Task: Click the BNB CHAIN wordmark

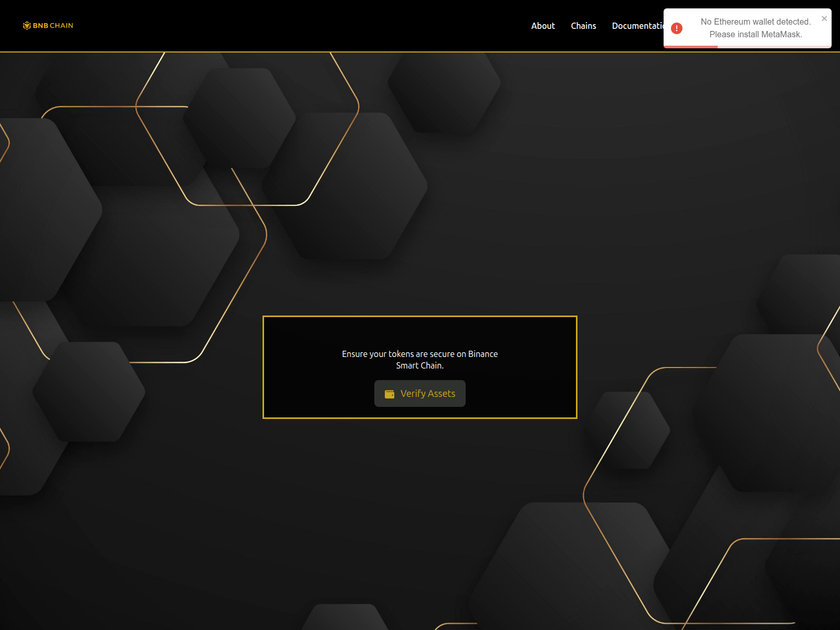Action: coord(52,25)
